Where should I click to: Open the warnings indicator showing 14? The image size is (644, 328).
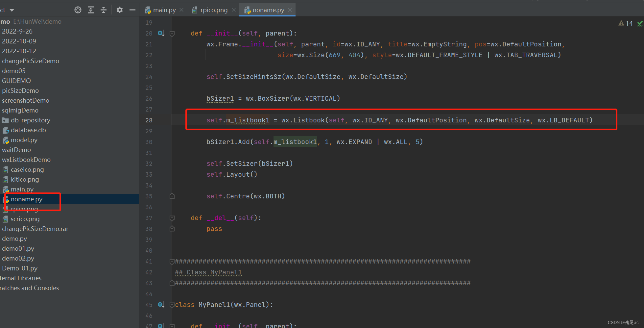tap(626, 23)
